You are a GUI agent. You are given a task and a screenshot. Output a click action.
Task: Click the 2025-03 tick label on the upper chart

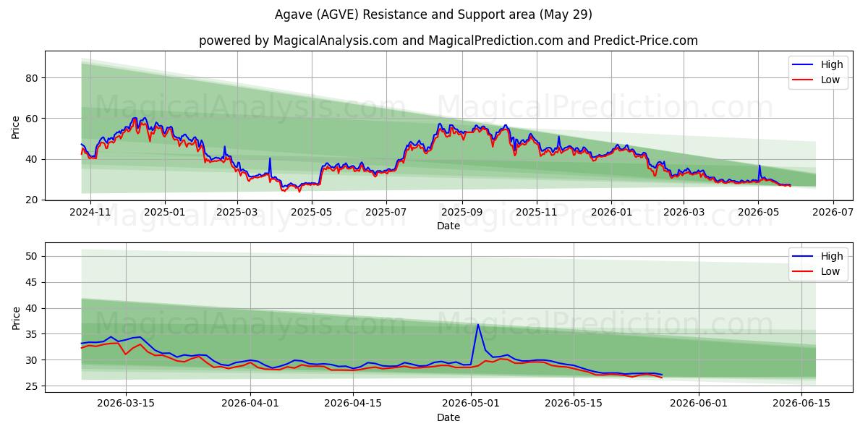[x=237, y=213]
